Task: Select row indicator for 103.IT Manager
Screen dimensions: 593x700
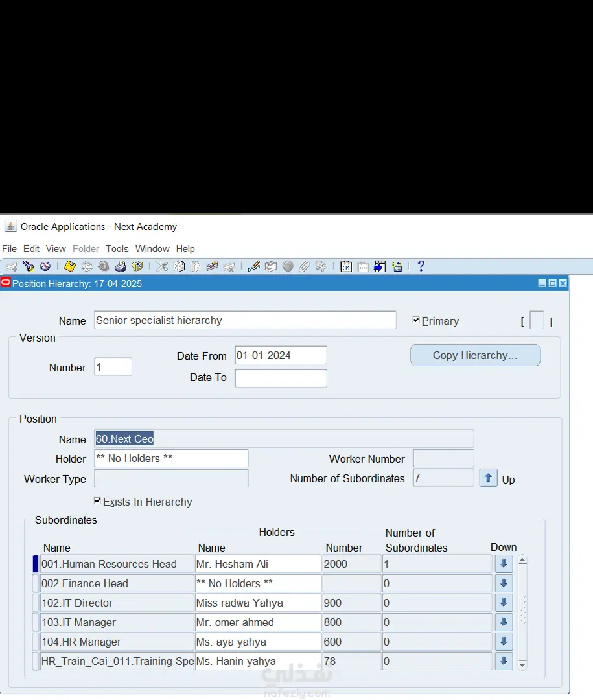Action: click(x=36, y=622)
